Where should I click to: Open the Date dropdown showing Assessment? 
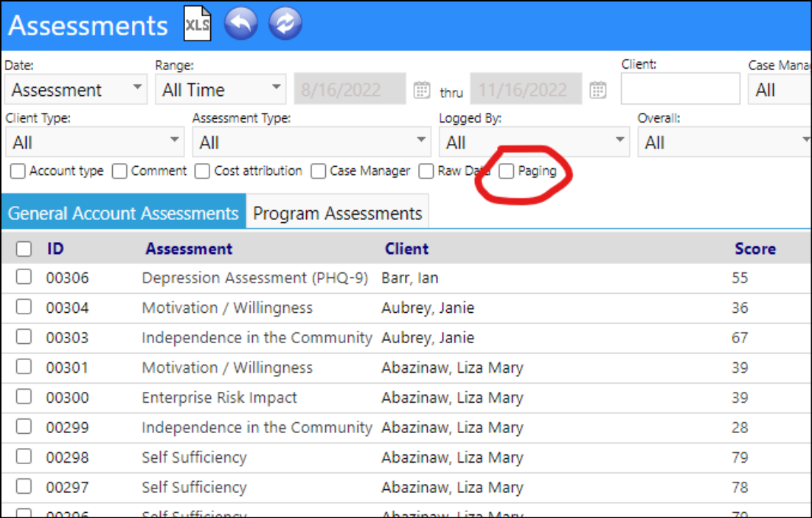coord(76,89)
